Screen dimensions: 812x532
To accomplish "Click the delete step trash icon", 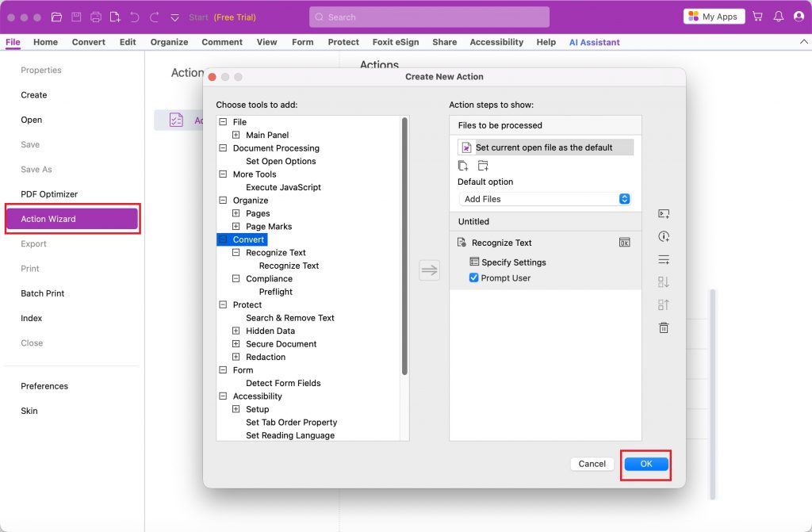I will [x=664, y=327].
